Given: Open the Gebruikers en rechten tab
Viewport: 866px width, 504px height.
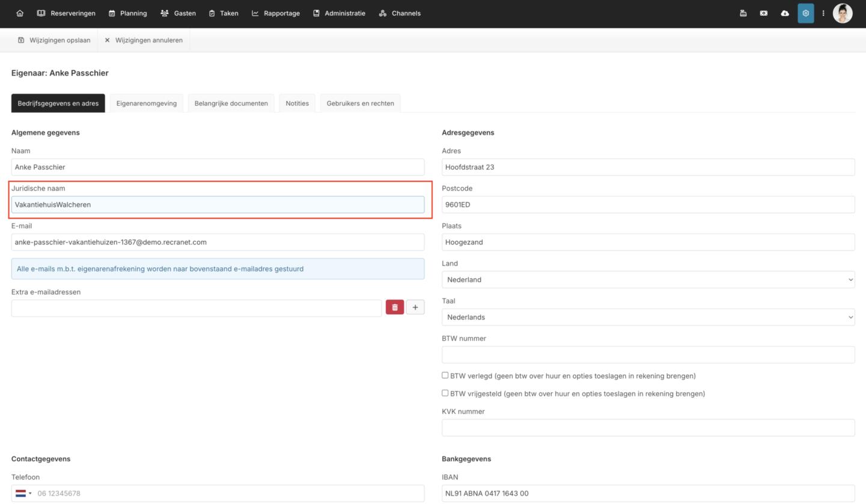Looking at the screenshot, I should click(360, 103).
